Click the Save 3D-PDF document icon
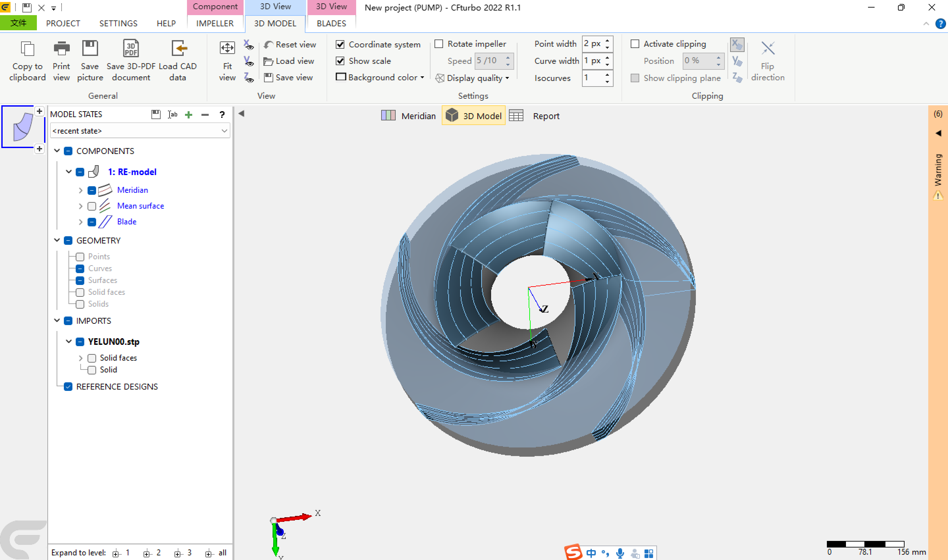 click(131, 49)
